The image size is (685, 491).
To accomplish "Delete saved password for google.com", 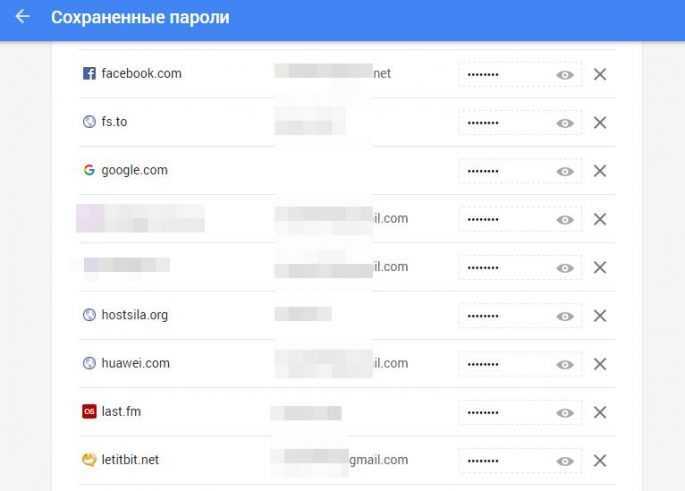I will tap(600, 171).
